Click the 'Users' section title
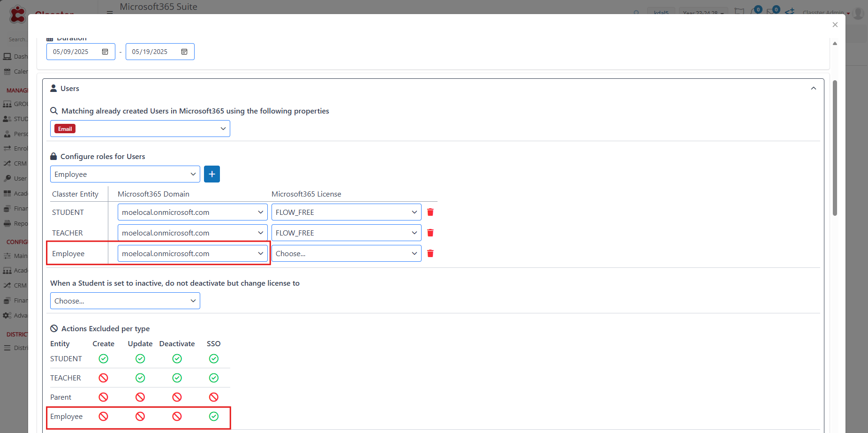 tap(70, 88)
